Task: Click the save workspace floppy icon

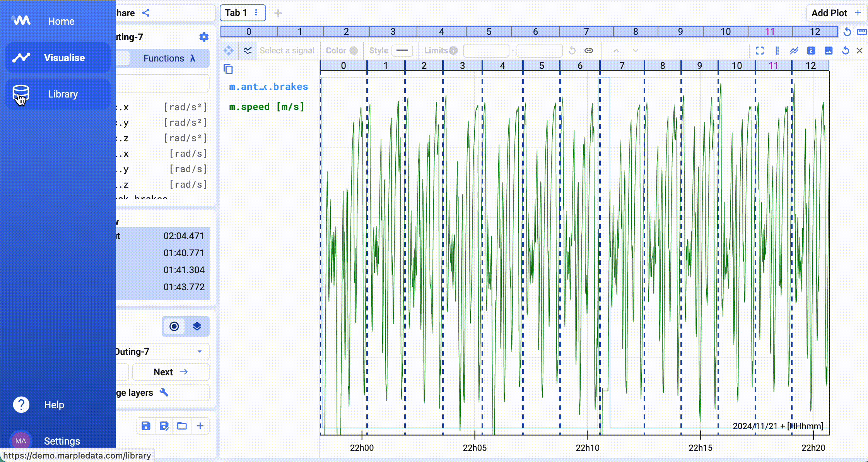Action: point(146,426)
